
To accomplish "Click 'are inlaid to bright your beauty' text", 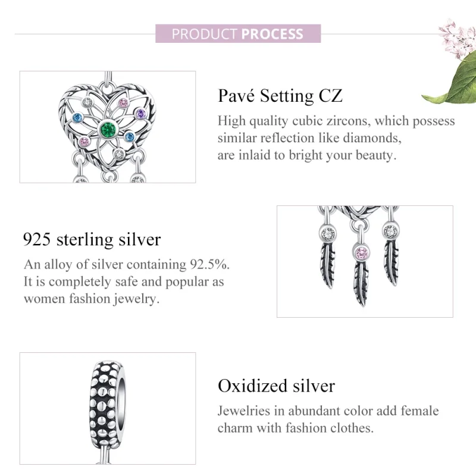I will click(306, 155).
